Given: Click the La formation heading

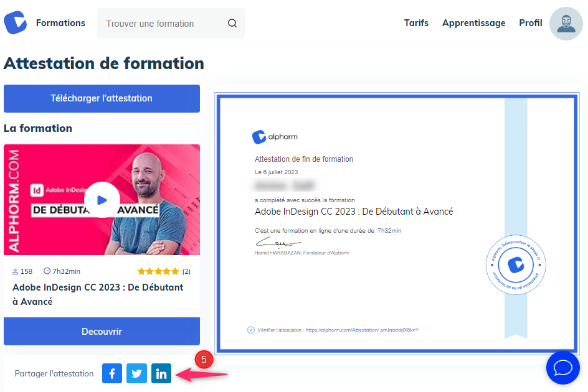Looking at the screenshot, I should 38,128.
